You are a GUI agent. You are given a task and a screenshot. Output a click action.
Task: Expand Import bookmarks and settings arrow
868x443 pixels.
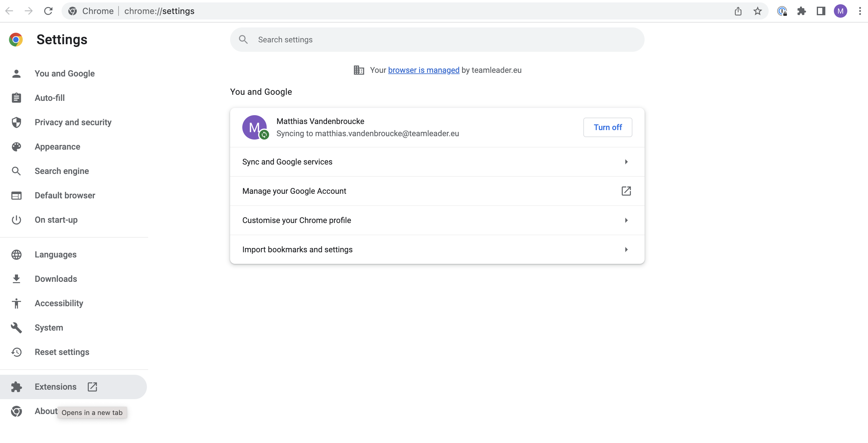(x=626, y=250)
